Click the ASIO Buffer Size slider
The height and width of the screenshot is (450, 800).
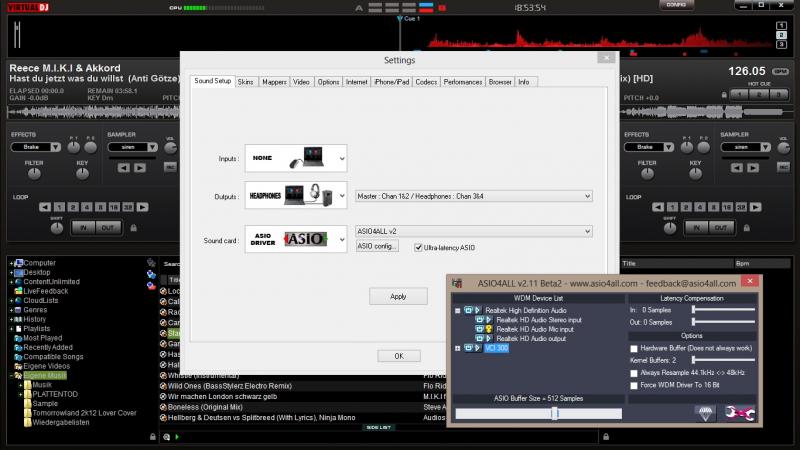[x=554, y=413]
